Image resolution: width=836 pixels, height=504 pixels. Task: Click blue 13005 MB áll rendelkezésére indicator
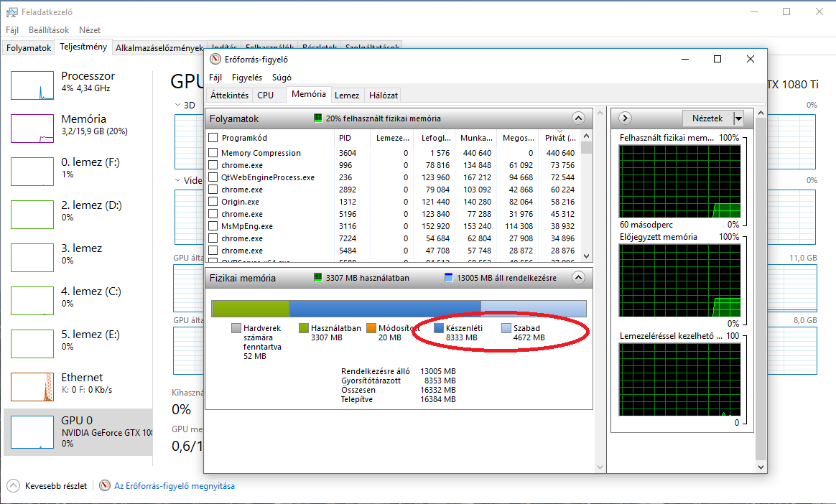(448, 278)
